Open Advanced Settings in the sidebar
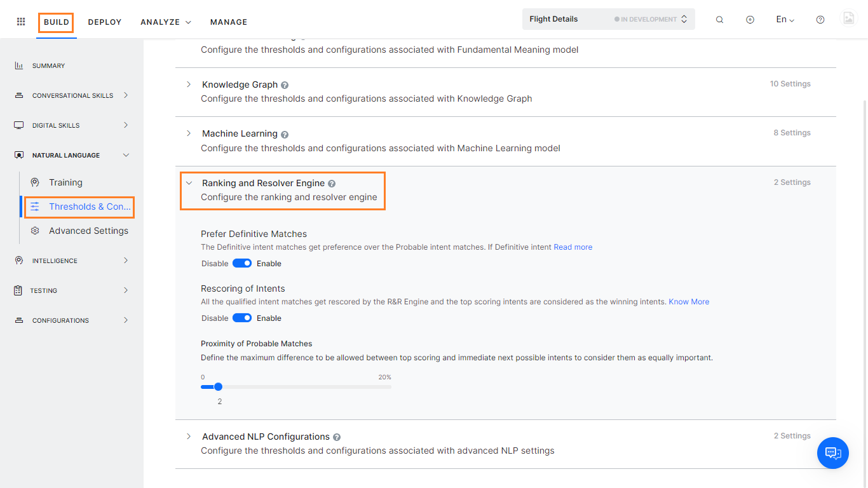 click(88, 231)
